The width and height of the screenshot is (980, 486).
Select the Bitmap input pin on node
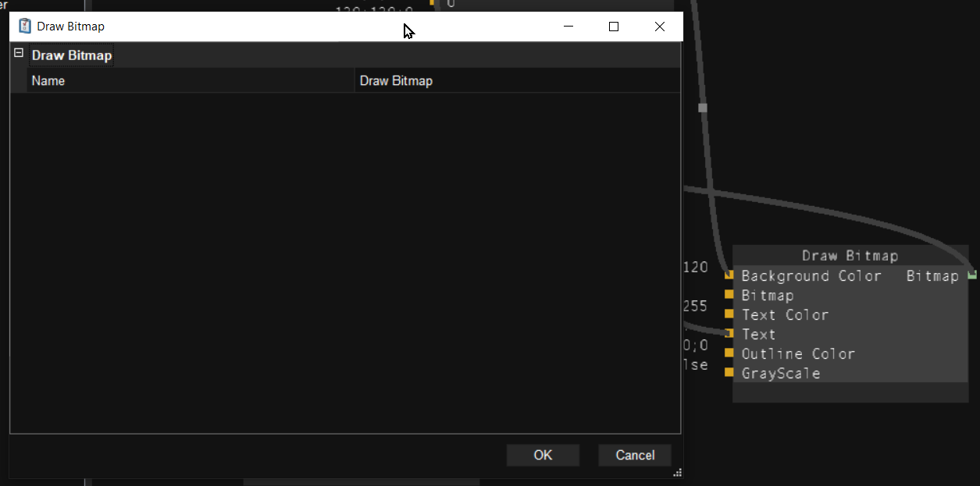tap(729, 295)
